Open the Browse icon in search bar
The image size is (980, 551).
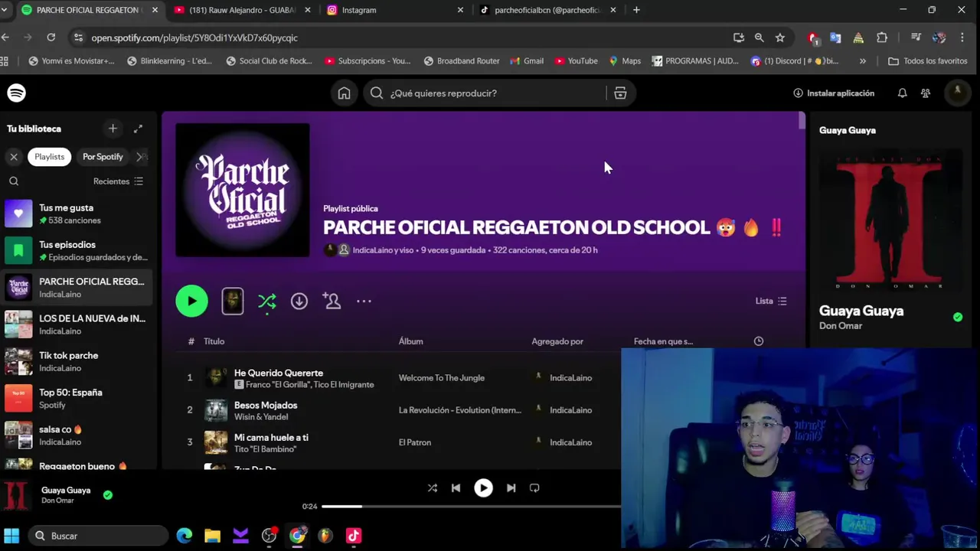[x=620, y=93]
